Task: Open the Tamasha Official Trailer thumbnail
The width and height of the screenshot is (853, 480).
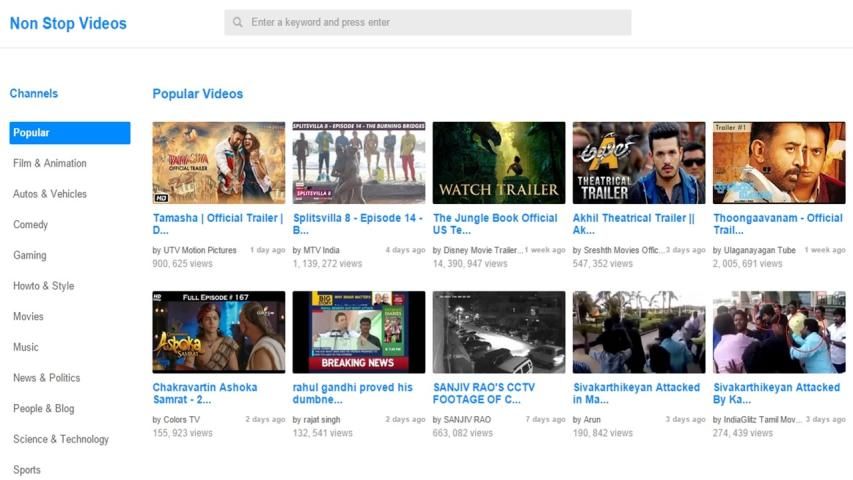Action: coord(218,163)
